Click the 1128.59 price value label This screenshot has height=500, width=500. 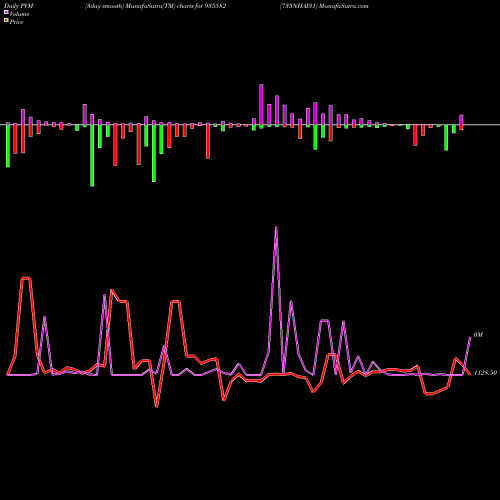point(485,373)
